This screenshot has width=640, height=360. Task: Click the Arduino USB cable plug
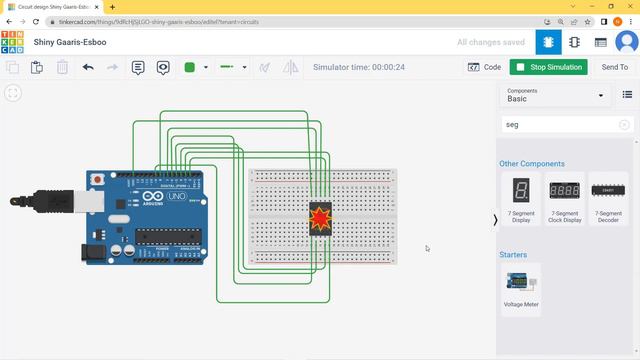pyautogui.click(x=57, y=201)
